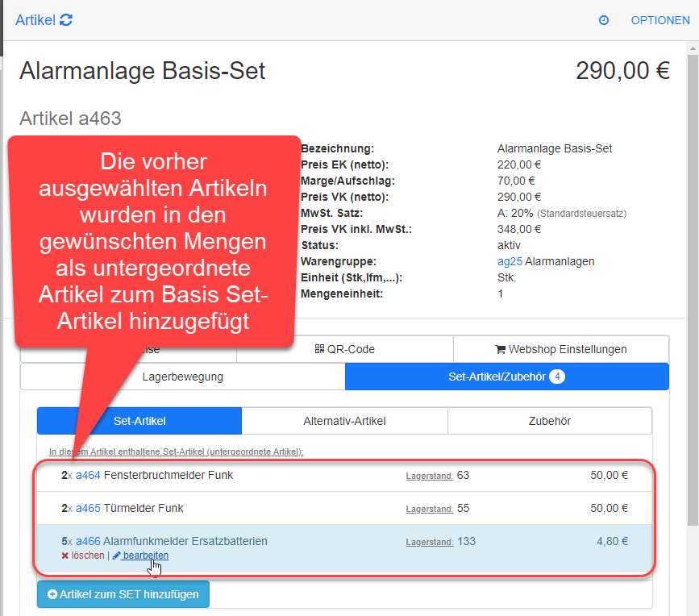Click the refresh icon next to Artikel

pyautogui.click(x=66, y=20)
